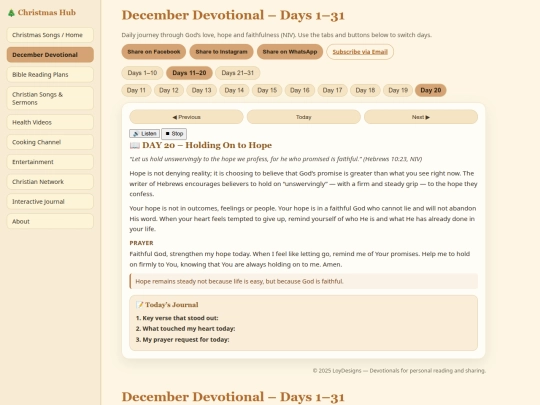Select Day 19 devotional
This screenshot has width=540, height=405.
398,90
